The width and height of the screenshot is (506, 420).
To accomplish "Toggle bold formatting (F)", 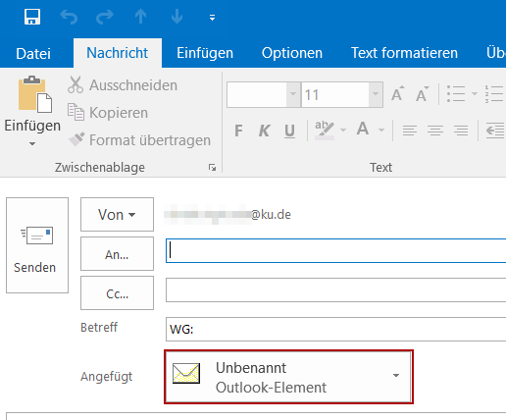I will (238, 131).
